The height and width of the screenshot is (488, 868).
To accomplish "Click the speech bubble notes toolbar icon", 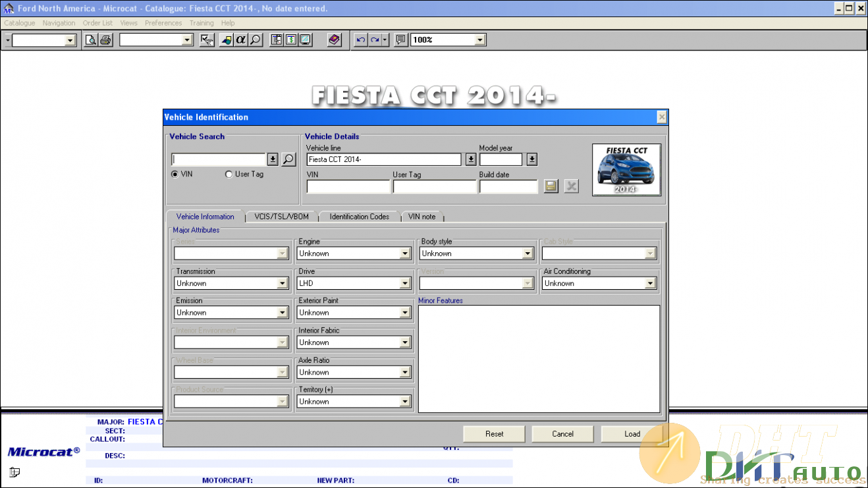I will tap(400, 40).
